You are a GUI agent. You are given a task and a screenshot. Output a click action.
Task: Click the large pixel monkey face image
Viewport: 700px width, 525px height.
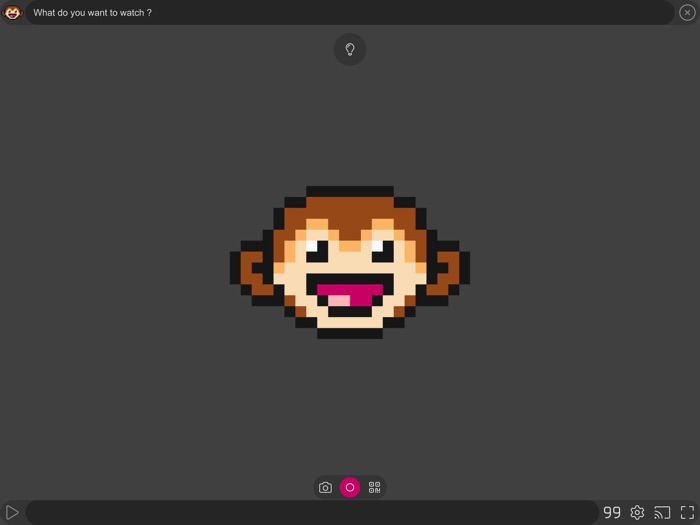pyautogui.click(x=350, y=262)
